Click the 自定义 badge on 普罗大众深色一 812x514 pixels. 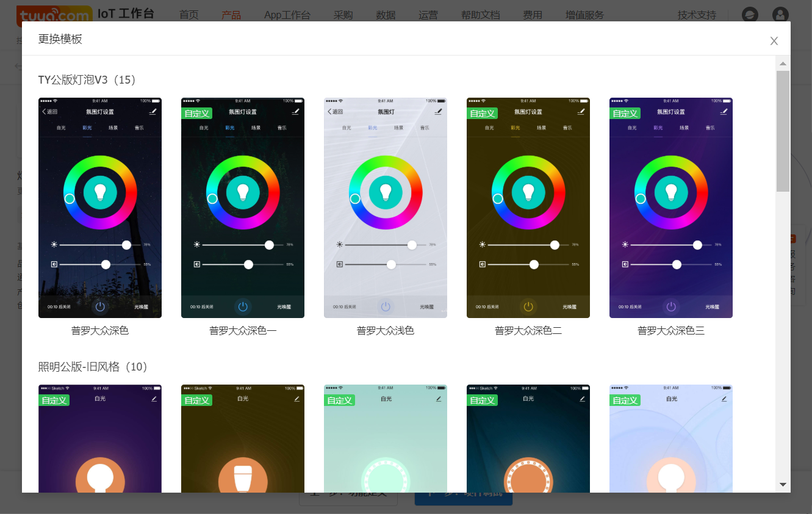pyautogui.click(x=197, y=114)
